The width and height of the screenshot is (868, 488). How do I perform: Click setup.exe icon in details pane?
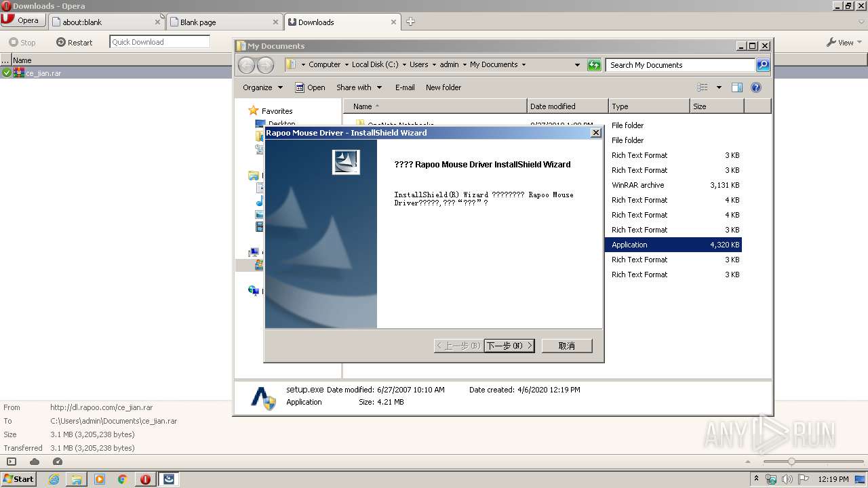263,397
